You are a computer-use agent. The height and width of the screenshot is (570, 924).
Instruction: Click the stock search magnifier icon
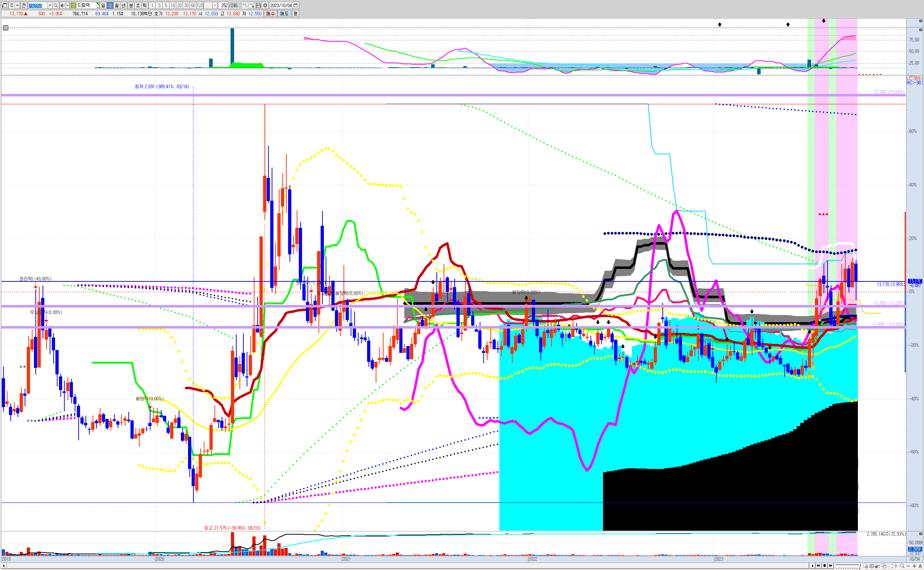pyautogui.click(x=55, y=5)
